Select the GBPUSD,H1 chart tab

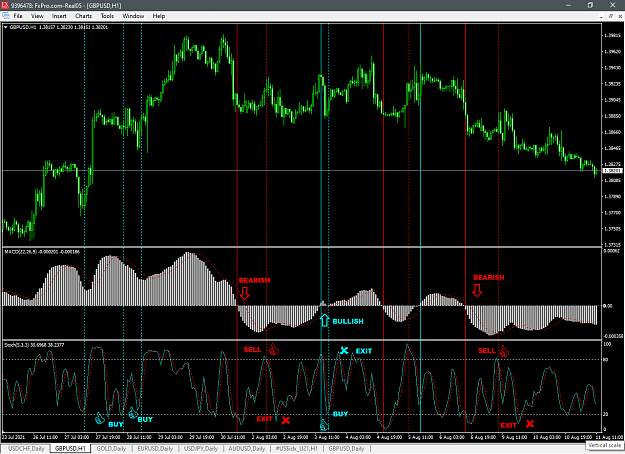pos(70,448)
